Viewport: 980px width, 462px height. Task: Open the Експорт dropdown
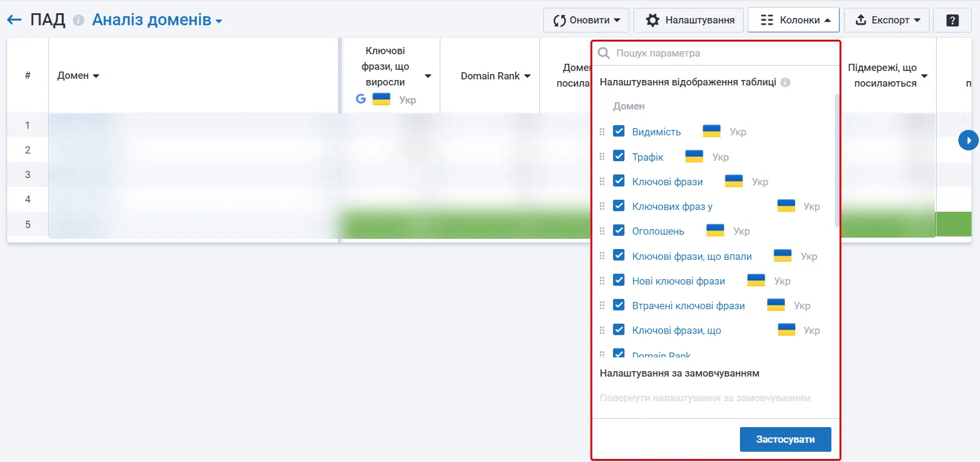887,20
